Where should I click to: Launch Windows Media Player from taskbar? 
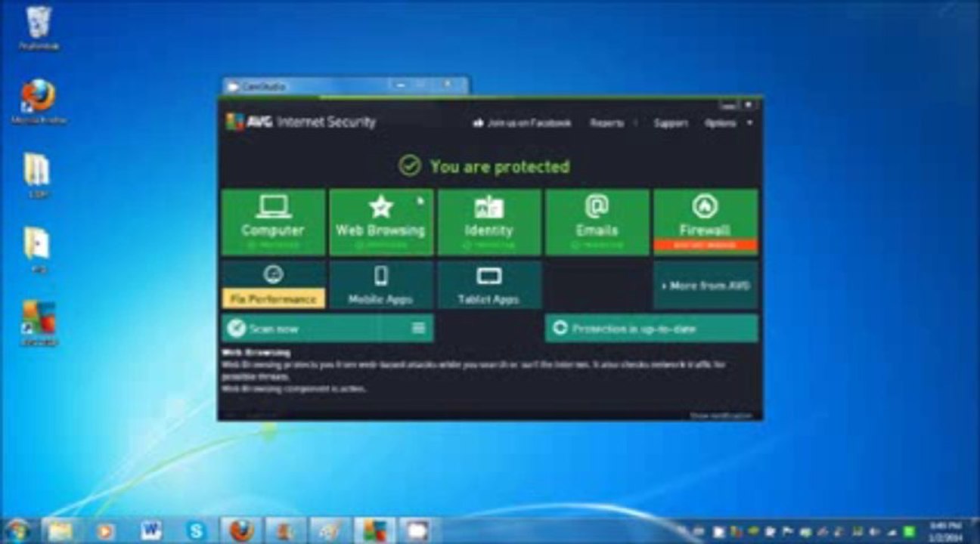(106, 530)
